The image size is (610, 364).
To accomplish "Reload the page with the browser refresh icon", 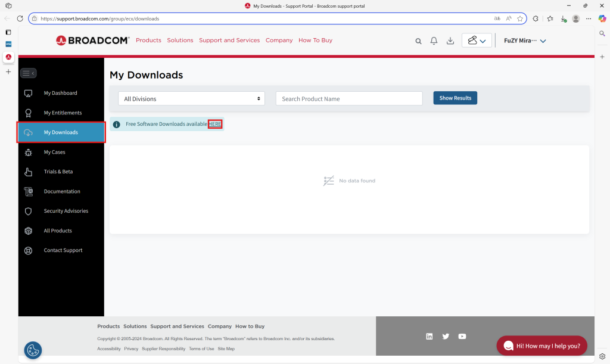I will pos(20,18).
